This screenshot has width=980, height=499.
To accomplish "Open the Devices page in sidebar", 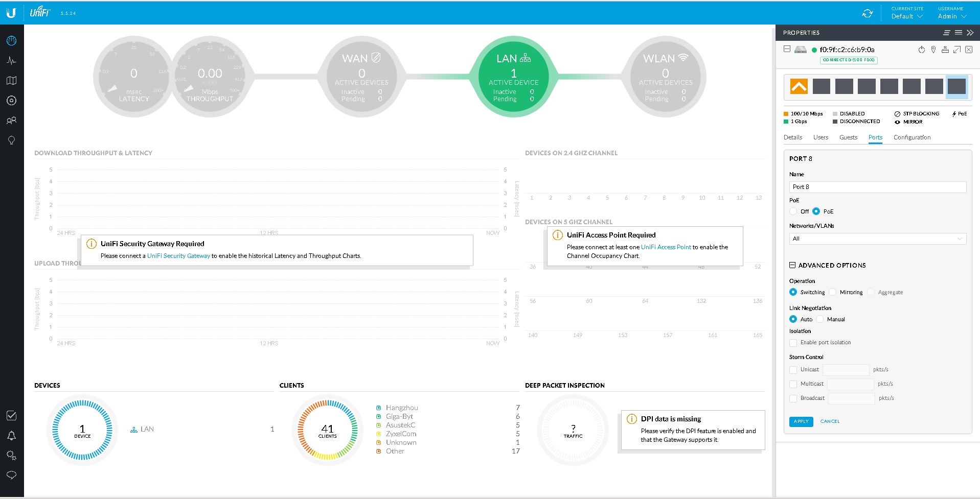I will (11, 101).
